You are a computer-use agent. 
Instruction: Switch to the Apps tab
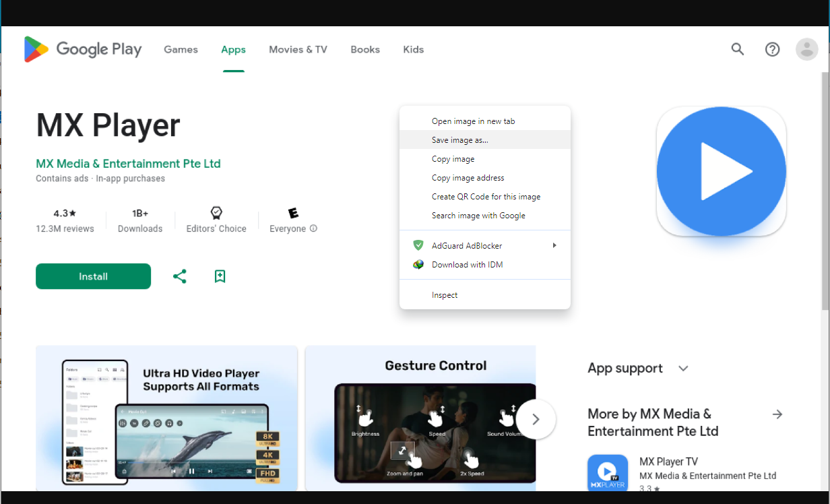(233, 49)
